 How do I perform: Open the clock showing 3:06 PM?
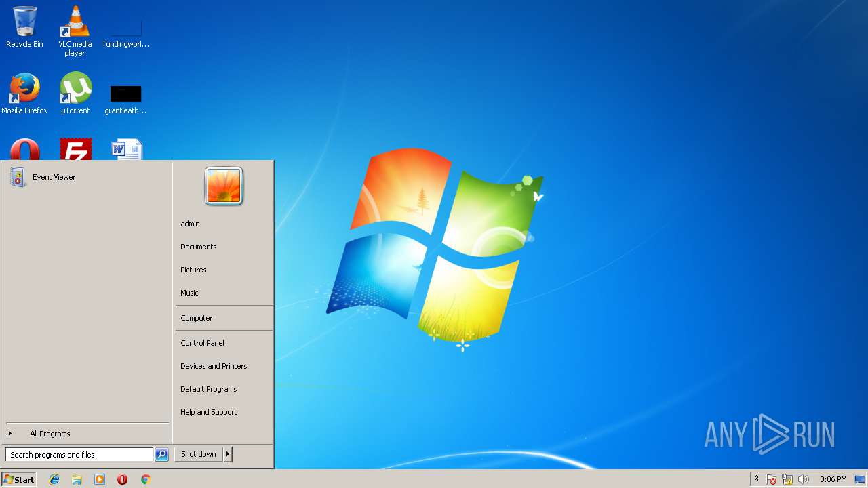coord(833,479)
